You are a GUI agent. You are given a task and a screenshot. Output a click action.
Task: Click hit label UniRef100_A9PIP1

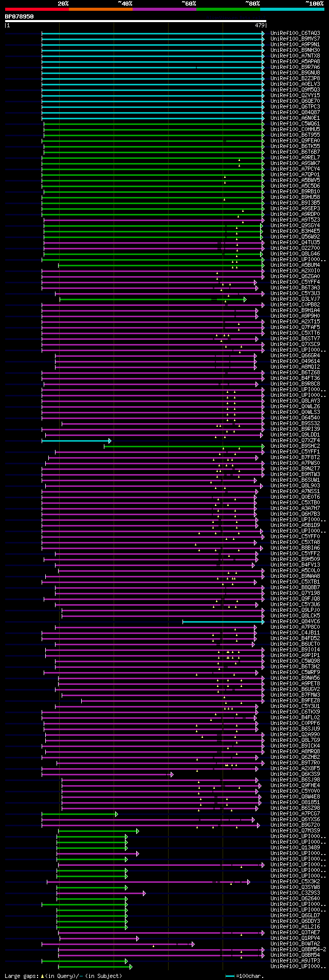[295, 656]
